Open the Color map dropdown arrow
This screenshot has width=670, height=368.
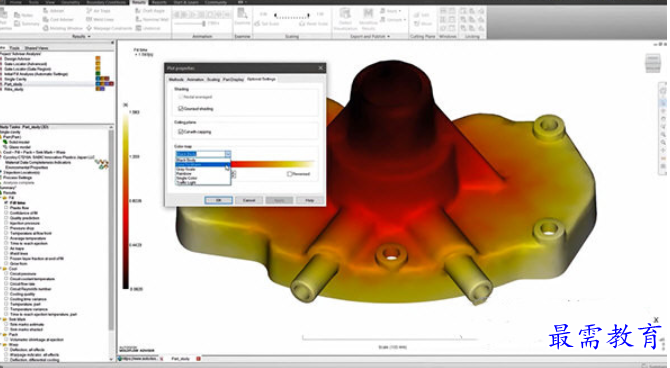(228, 154)
